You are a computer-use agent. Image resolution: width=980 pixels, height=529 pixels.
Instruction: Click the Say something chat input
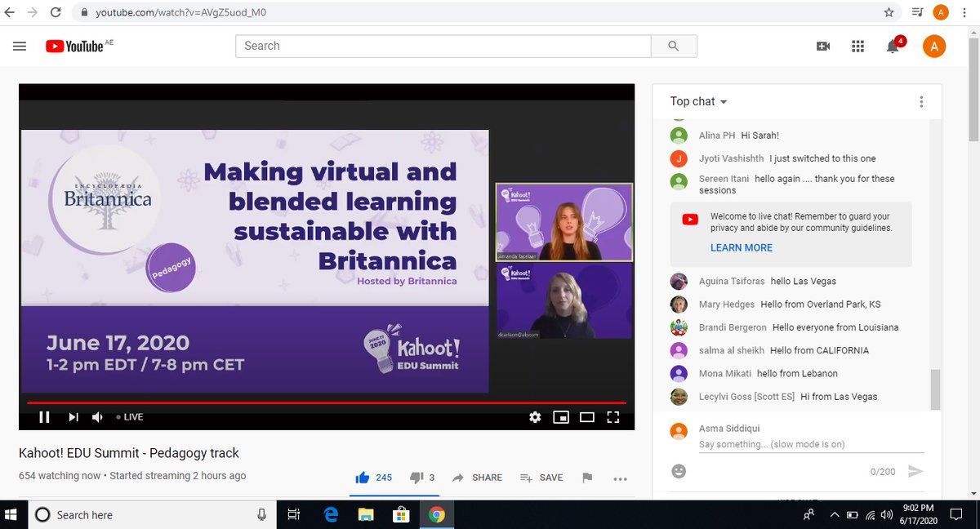[x=811, y=445]
